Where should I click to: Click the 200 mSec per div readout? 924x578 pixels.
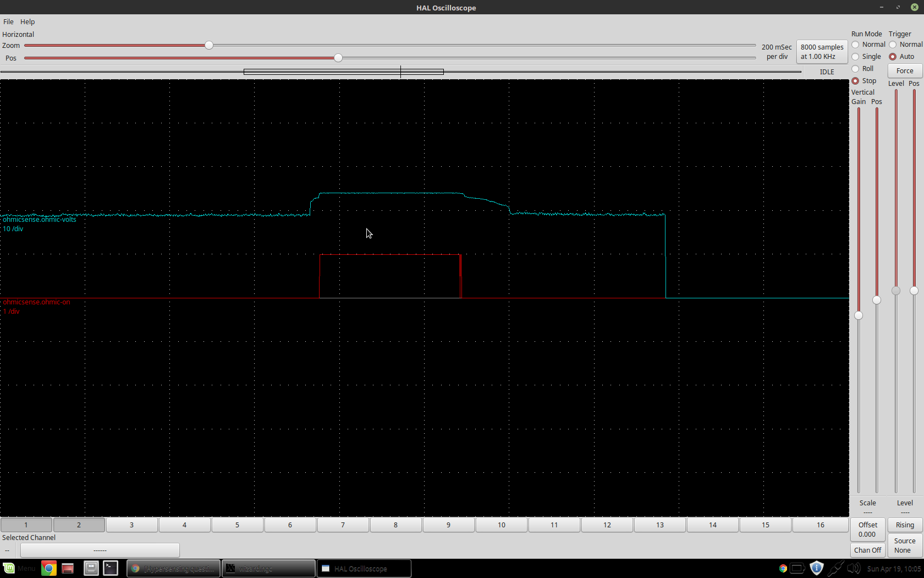point(777,52)
